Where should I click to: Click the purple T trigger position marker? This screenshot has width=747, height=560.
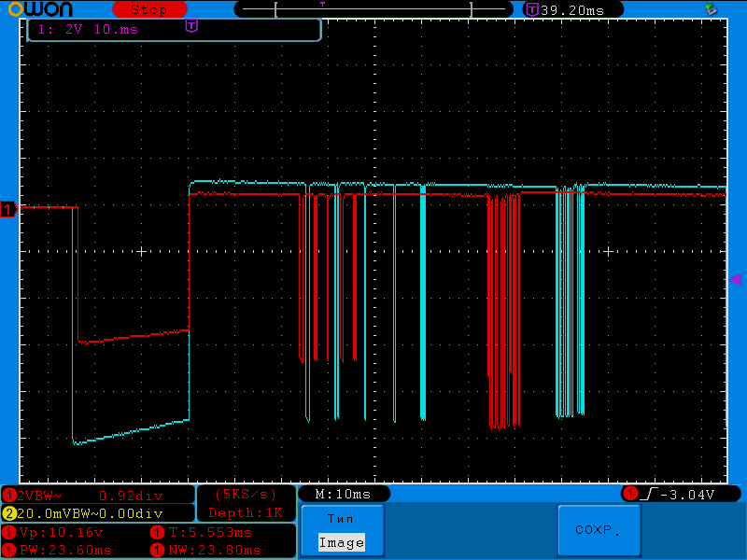coord(191,27)
